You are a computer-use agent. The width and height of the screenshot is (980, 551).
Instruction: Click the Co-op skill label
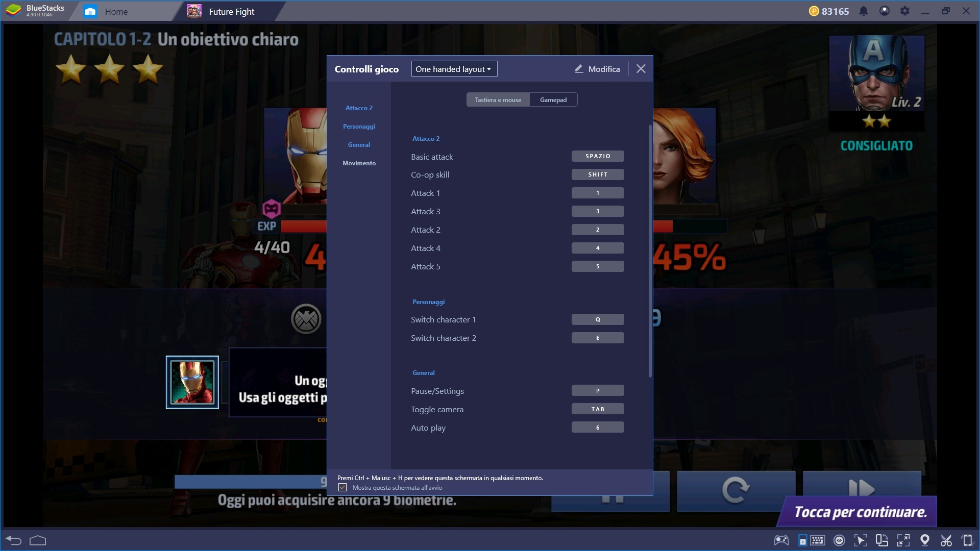pyautogui.click(x=430, y=174)
